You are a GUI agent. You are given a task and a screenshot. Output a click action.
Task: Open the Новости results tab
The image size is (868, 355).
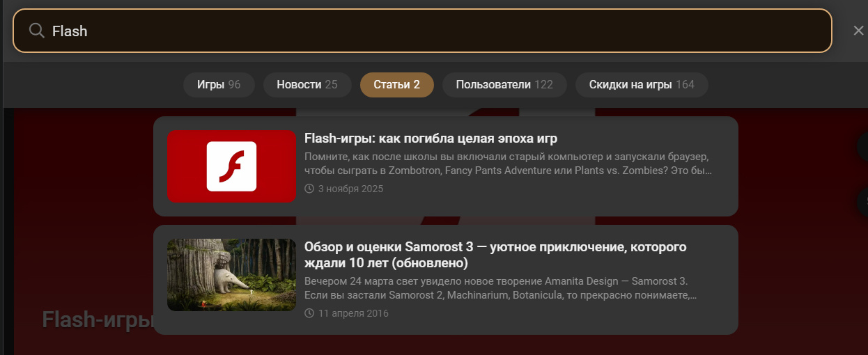(307, 85)
